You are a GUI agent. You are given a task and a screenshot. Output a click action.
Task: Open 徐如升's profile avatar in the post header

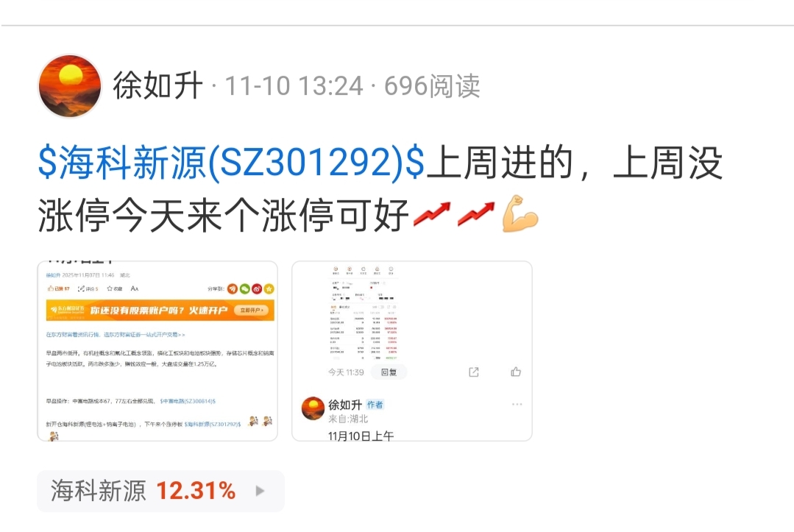[x=69, y=86]
